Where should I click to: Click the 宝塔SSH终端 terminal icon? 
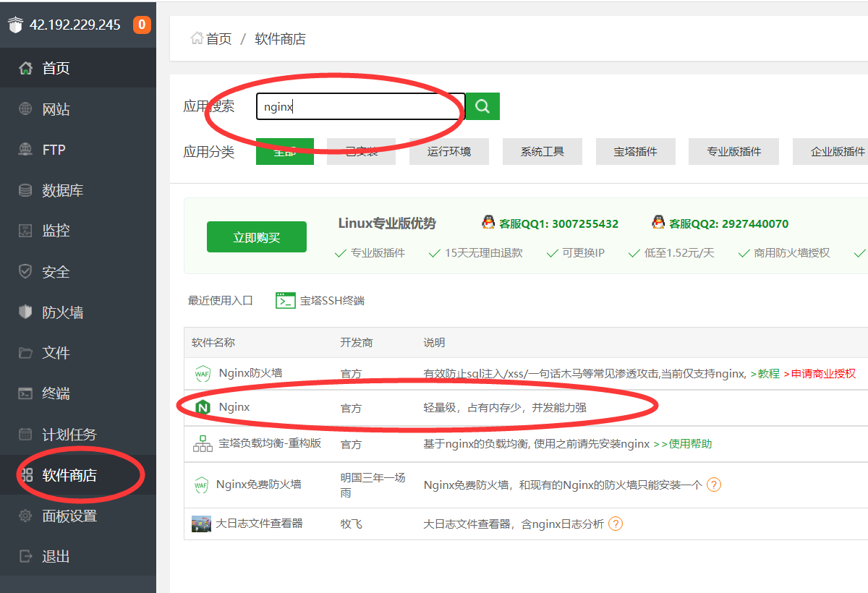pyautogui.click(x=286, y=300)
